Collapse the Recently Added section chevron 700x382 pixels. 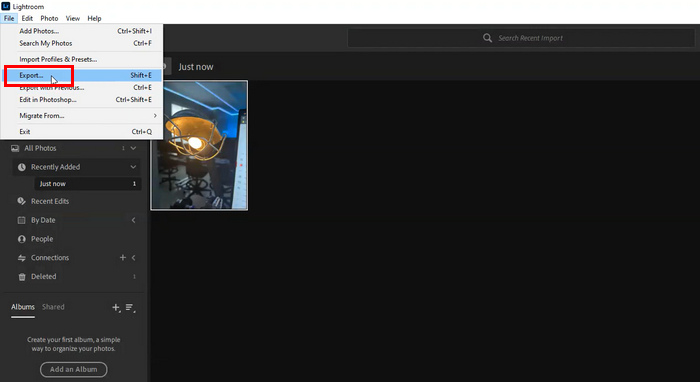[133, 167]
